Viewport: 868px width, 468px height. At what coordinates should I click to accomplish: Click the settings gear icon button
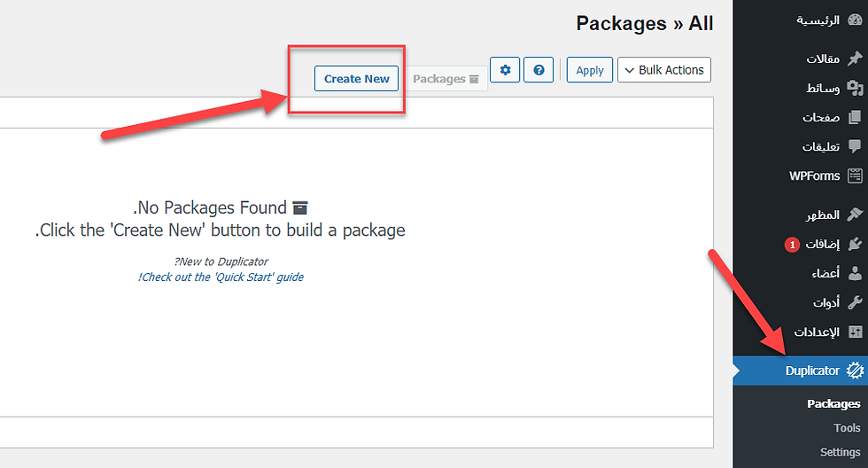(x=505, y=70)
